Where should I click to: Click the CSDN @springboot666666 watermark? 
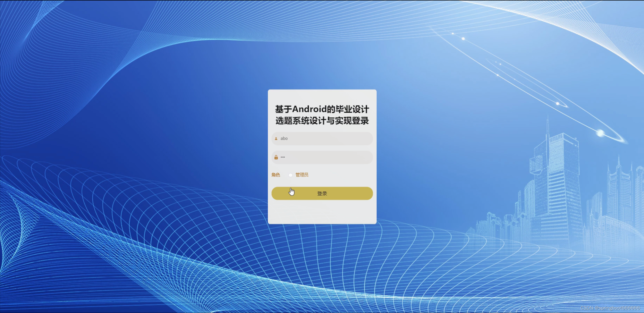[610, 308]
